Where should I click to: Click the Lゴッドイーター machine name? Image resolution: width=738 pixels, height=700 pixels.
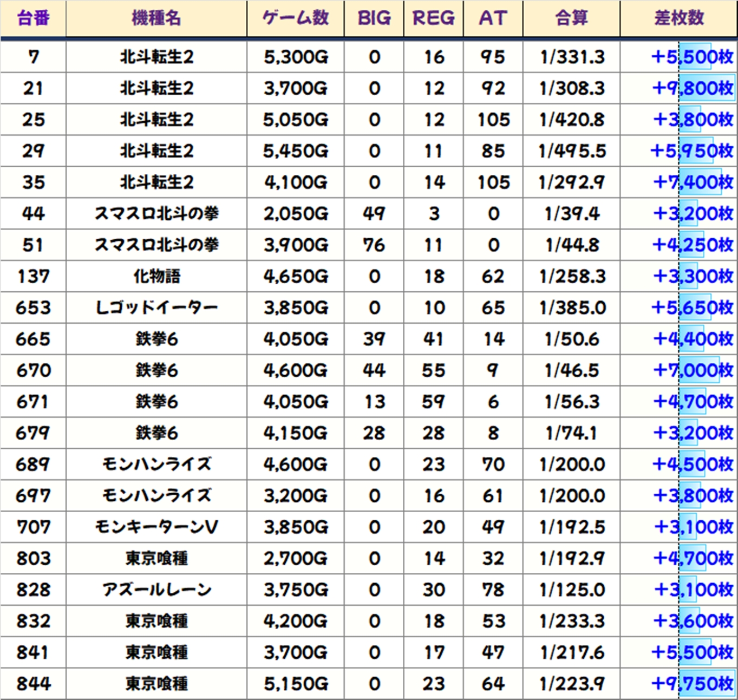(156, 308)
